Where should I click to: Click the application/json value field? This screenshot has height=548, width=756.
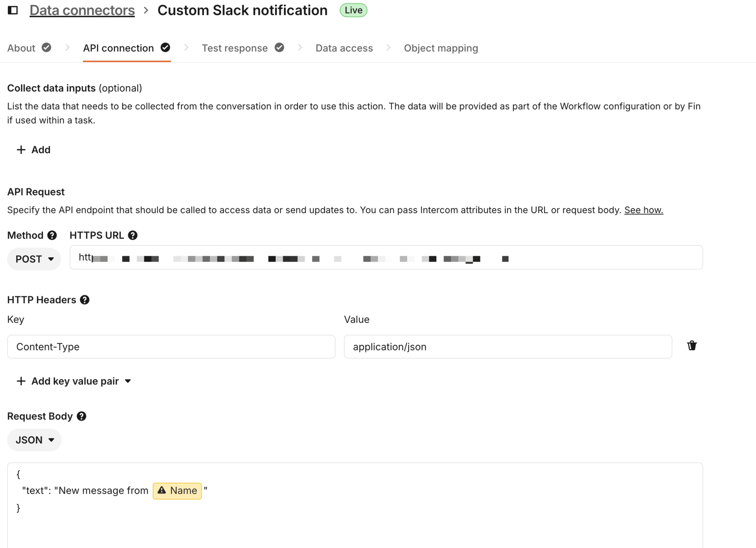tap(508, 347)
